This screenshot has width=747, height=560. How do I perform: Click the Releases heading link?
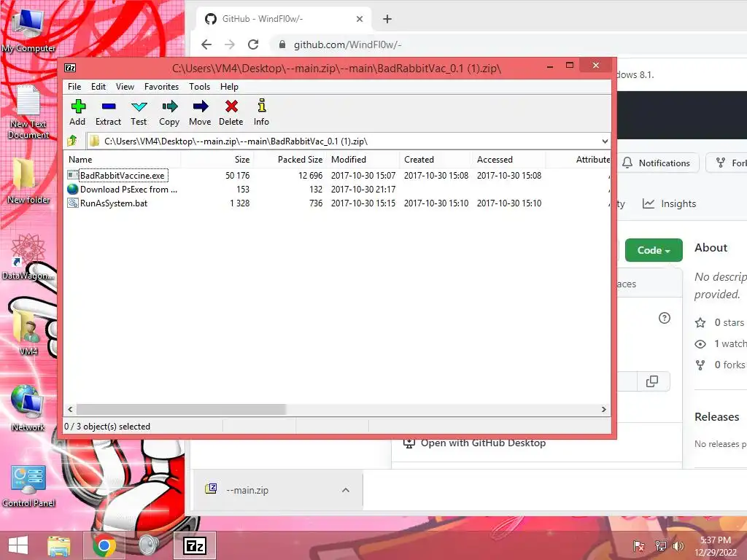pyautogui.click(x=716, y=416)
